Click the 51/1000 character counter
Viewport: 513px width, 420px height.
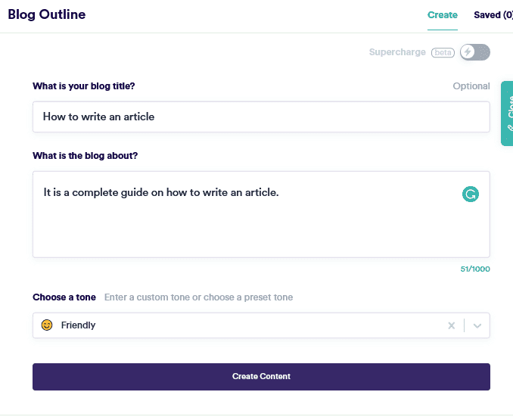pyautogui.click(x=475, y=269)
